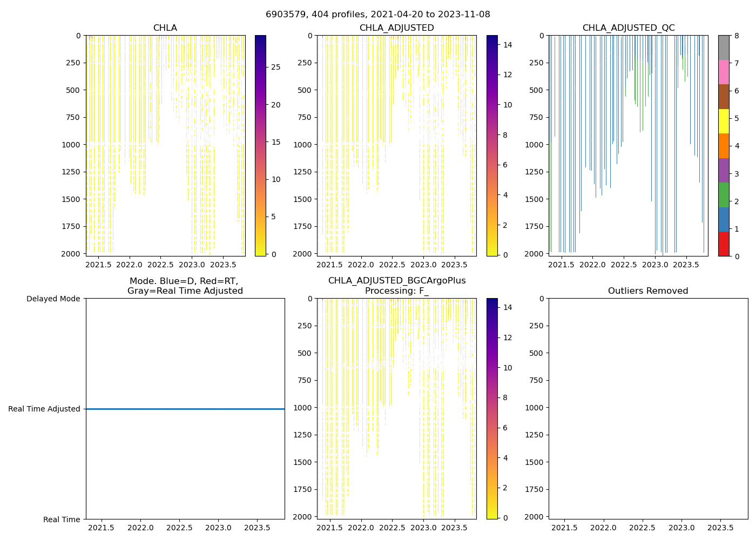The image size is (756, 540).
Task: Click the blue segment in QC colorbar
Action: pos(724,219)
